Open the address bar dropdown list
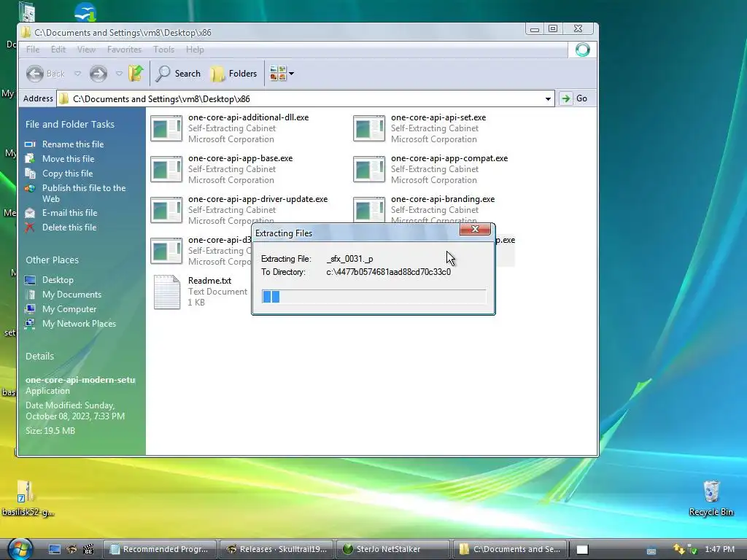The image size is (747, 560). [548, 99]
